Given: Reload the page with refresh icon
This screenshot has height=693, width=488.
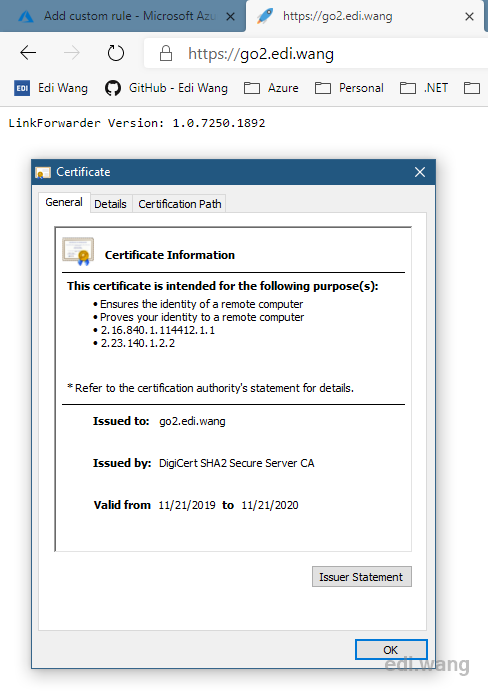Looking at the screenshot, I should tap(116, 53).
